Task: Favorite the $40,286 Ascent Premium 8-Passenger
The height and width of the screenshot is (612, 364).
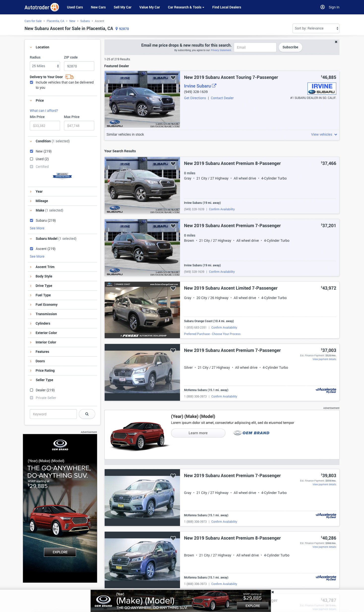Action: coord(173,538)
